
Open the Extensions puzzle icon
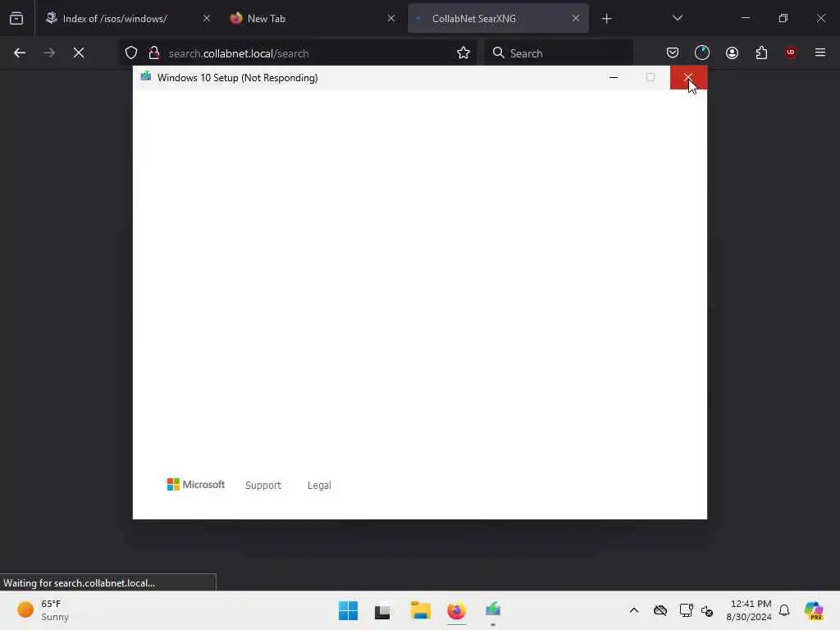(x=761, y=53)
